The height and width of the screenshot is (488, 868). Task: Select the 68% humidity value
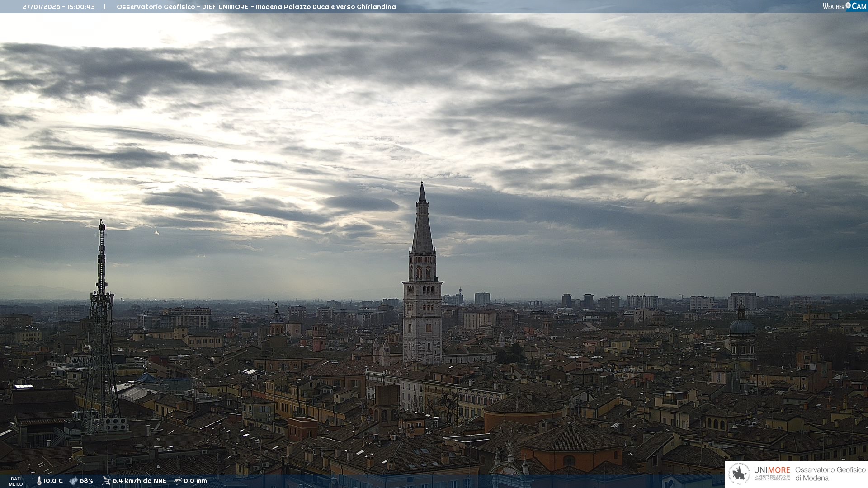coord(86,481)
